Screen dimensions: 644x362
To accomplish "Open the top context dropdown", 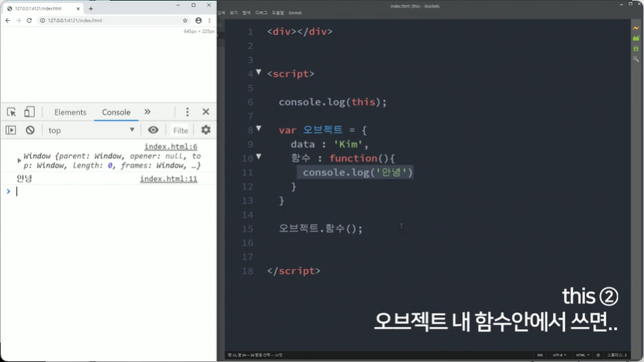I will 91,131.
